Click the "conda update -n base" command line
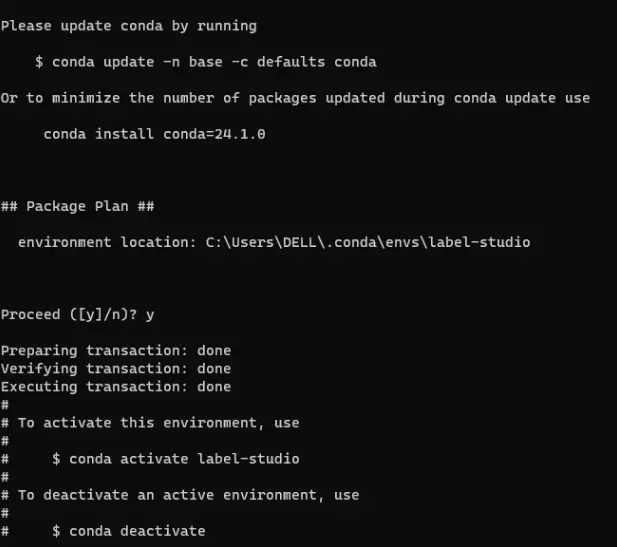 click(x=205, y=62)
